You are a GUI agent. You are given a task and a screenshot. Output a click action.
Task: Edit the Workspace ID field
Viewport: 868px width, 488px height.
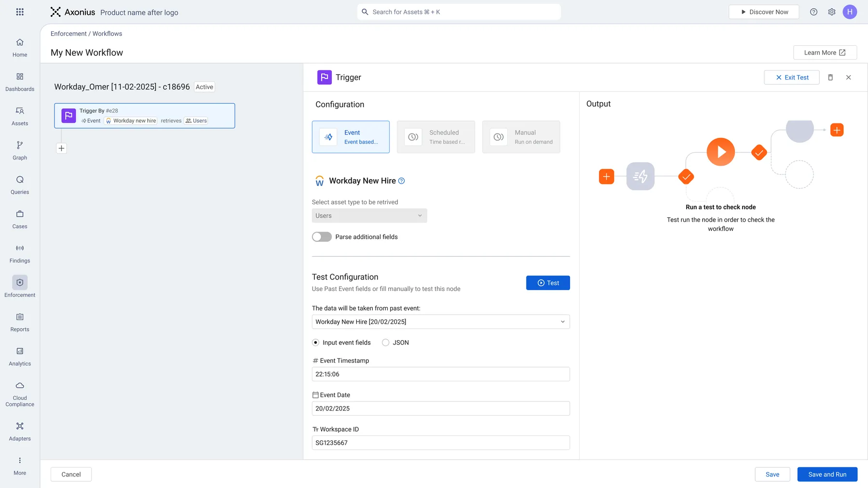point(441,443)
